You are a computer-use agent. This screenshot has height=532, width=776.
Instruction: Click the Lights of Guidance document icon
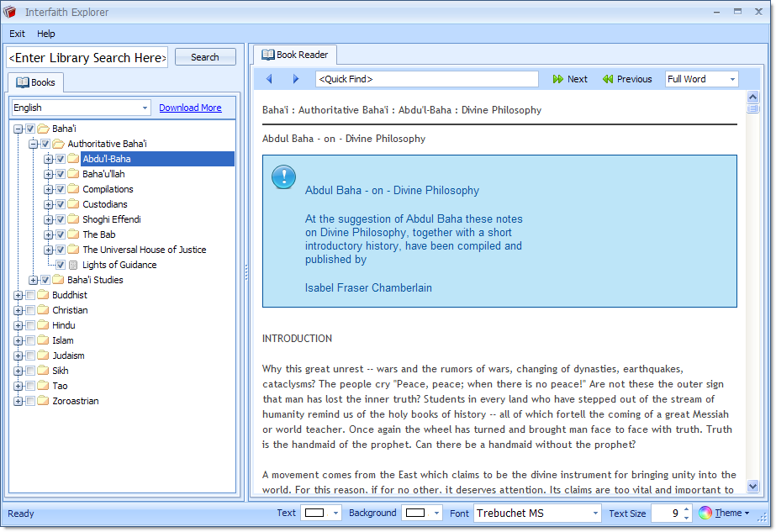(x=73, y=265)
